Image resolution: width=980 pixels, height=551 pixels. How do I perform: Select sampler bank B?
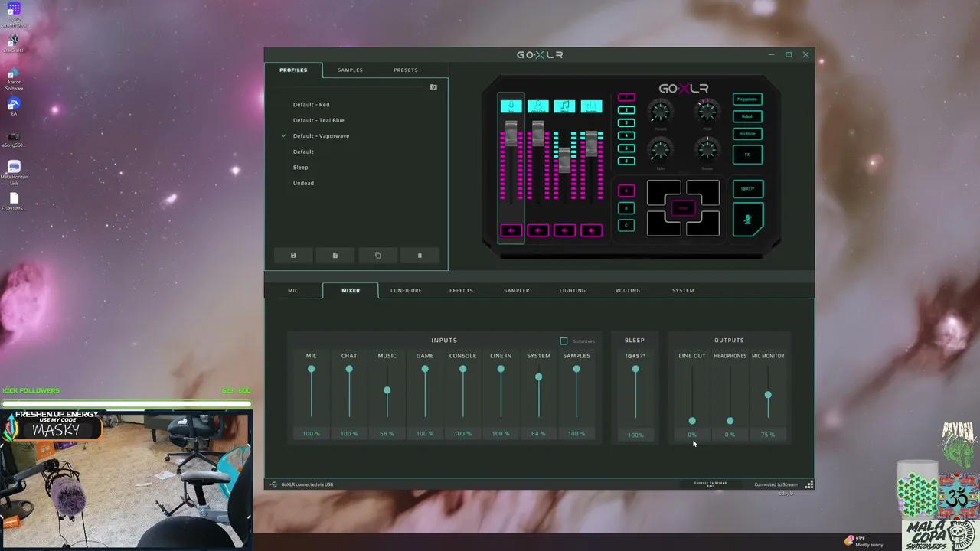(626, 208)
